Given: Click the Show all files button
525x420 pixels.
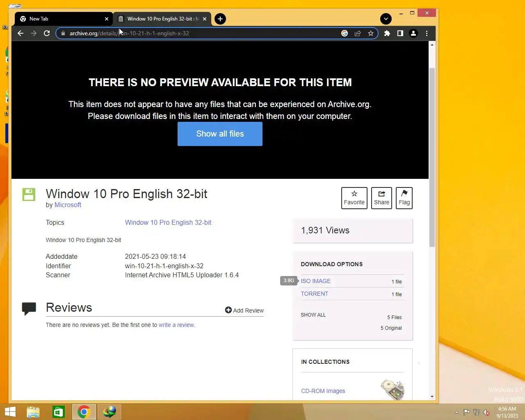Looking at the screenshot, I should 220,134.
